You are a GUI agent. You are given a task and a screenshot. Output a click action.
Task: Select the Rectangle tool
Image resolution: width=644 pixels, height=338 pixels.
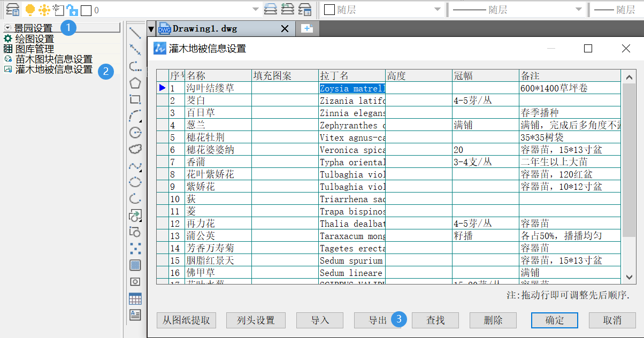click(x=135, y=99)
